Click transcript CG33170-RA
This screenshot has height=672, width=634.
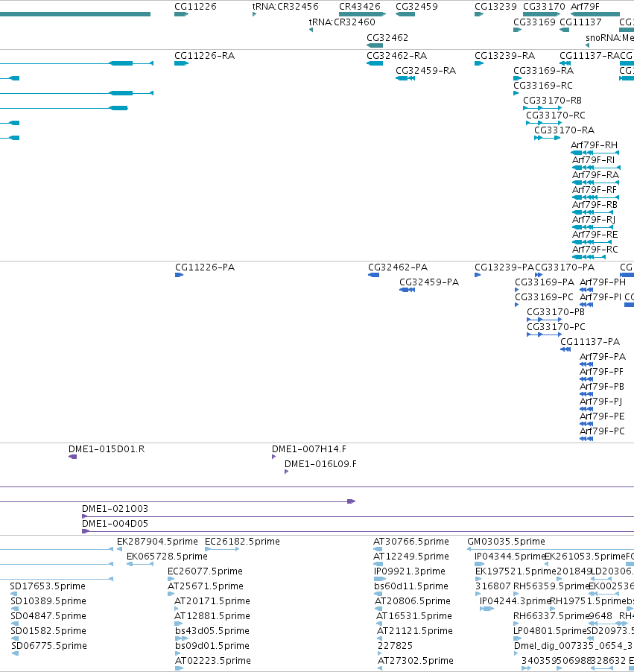coord(547,138)
